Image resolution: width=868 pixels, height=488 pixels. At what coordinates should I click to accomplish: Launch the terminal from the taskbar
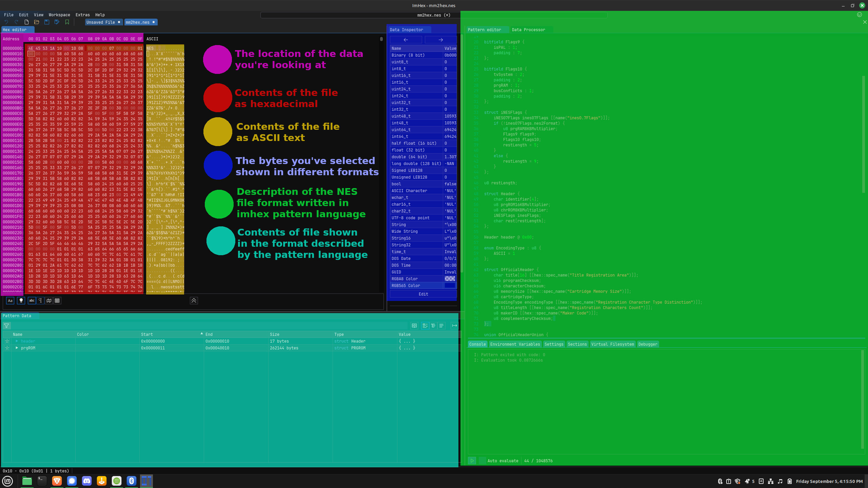point(42,481)
